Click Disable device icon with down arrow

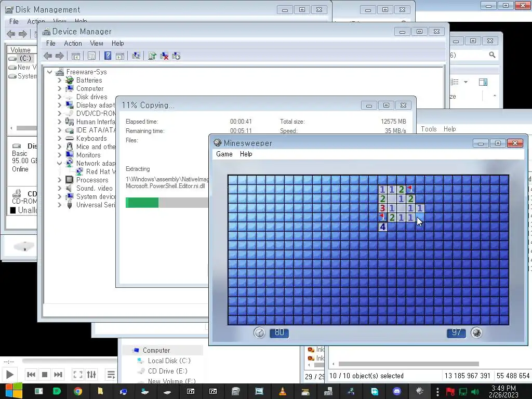click(176, 56)
